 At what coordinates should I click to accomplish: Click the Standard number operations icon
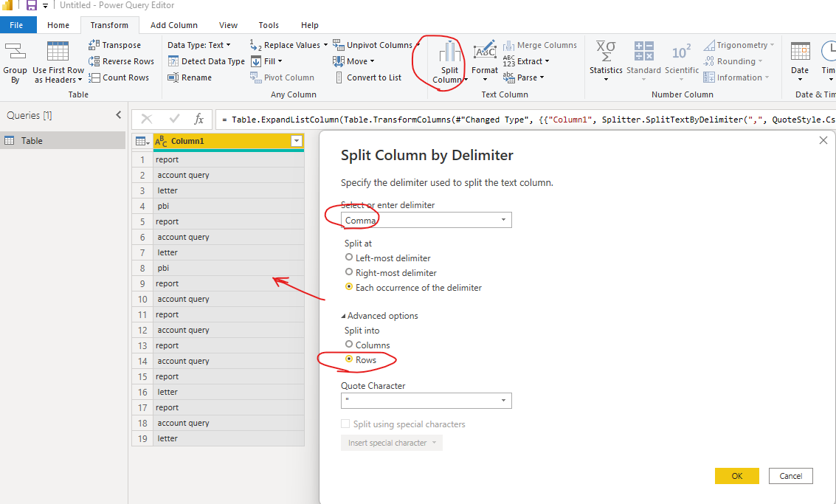[x=643, y=51]
